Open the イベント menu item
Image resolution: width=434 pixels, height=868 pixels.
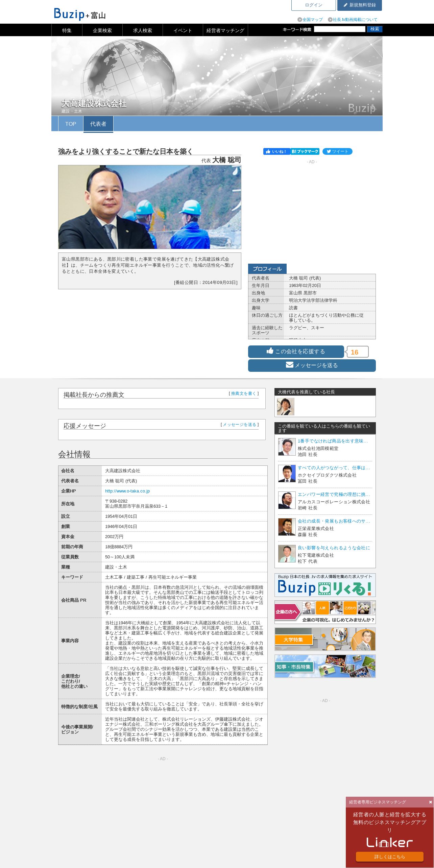click(x=183, y=30)
